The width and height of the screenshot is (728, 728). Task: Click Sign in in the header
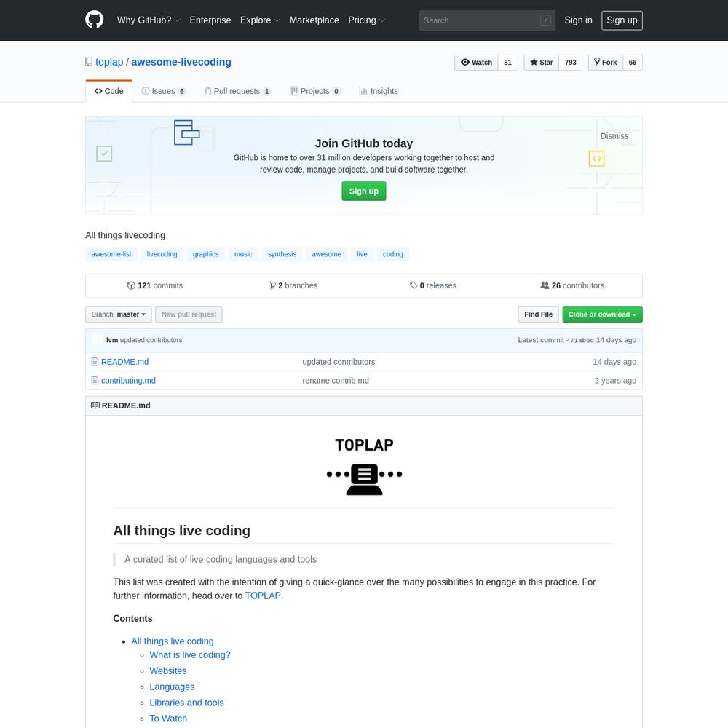[x=578, y=20]
